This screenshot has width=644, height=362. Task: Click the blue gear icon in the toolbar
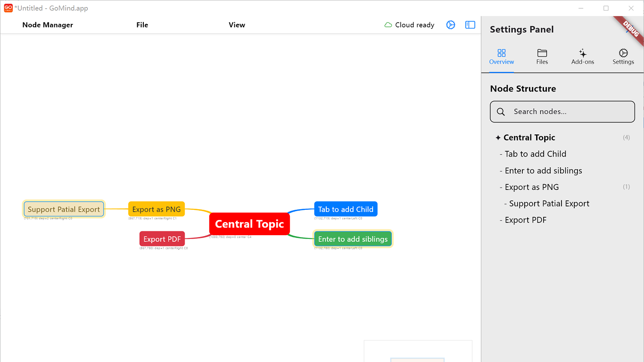coord(451,25)
